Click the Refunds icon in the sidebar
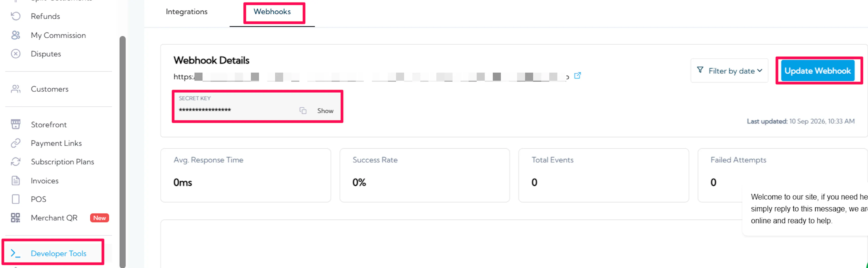Image resolution: width=868 pixels, height=268 pixels. 16,16
